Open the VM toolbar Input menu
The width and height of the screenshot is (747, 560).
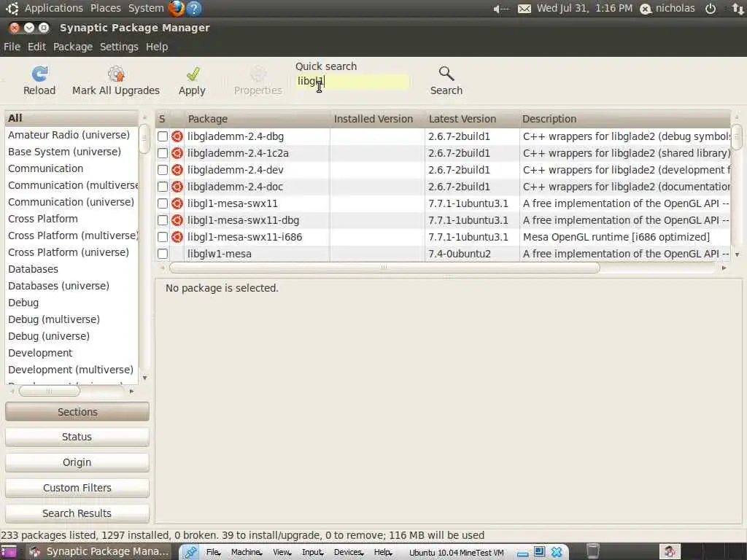312,553
